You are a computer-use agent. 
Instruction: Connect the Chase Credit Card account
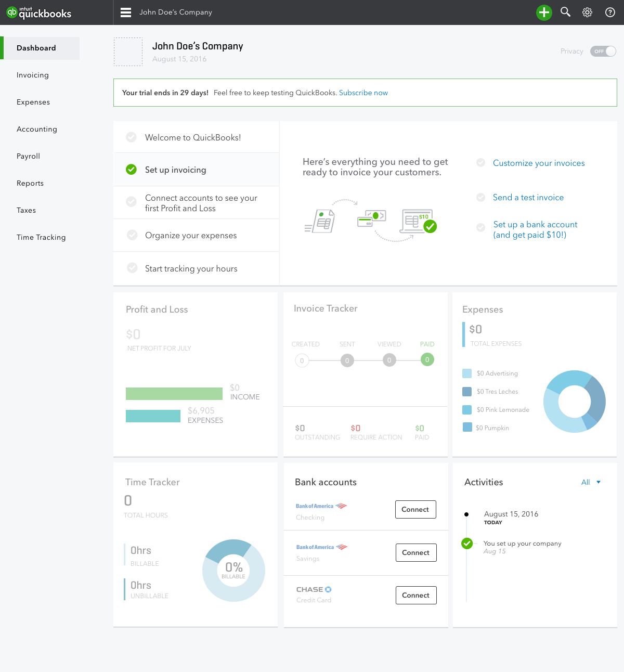(x=416, y=595)
